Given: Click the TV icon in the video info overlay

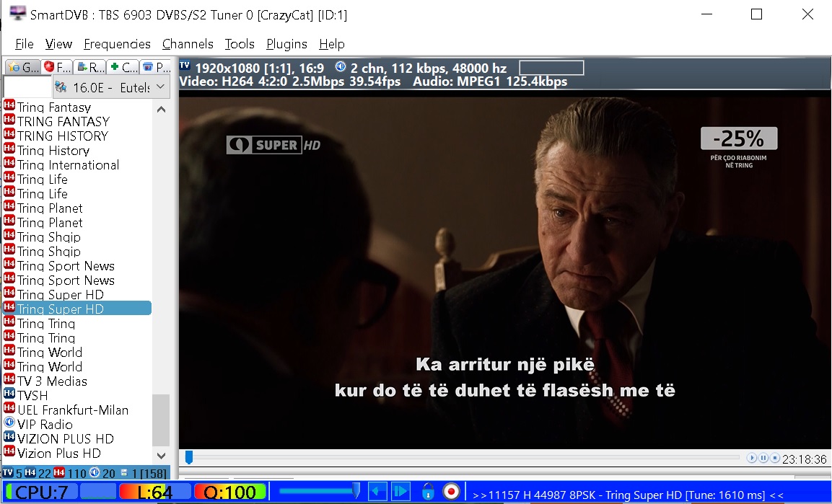Looking at the screenshot, I should click(x=185, y=66).
